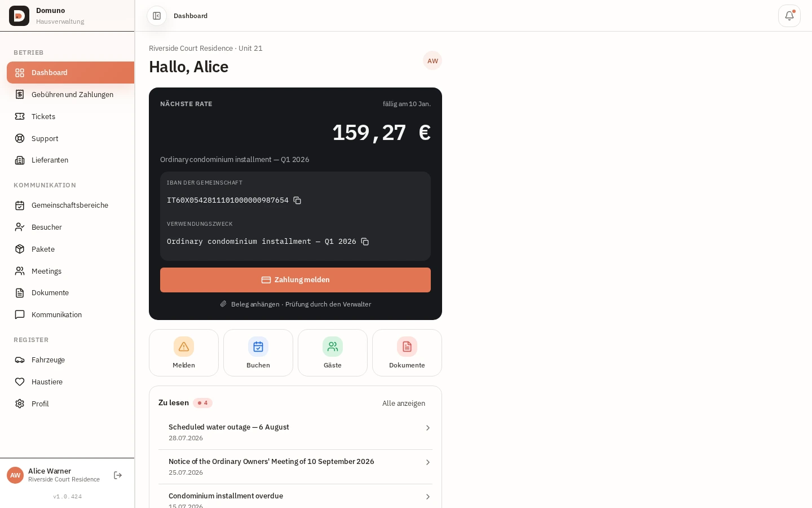Open Scheduled water outage — 6 August notice
This screenshot has height=508, width=812.
[x=295, y=432]
